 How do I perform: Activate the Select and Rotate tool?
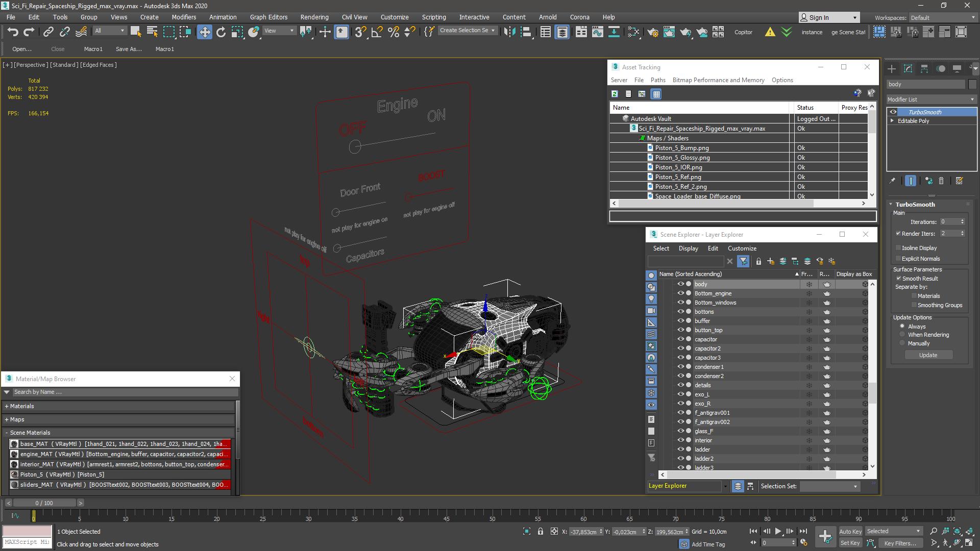coord(221,32)
